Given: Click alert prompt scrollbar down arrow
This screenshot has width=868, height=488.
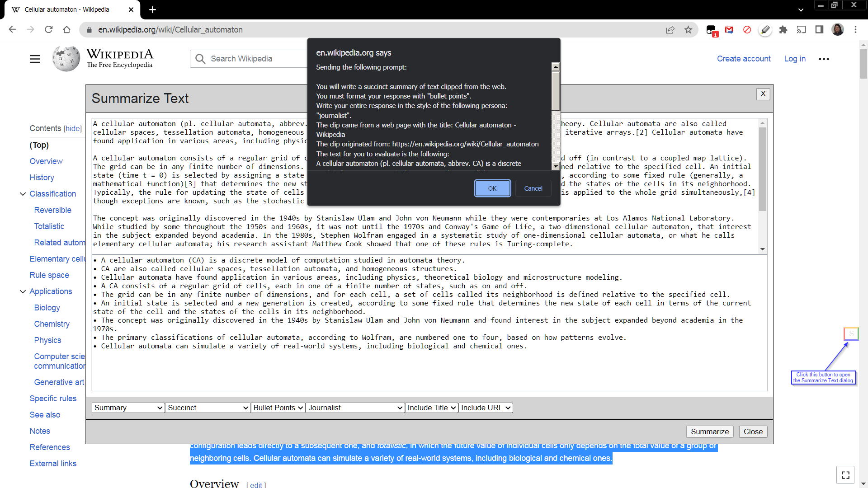Looking at the screenshot, I should [556, 166].
